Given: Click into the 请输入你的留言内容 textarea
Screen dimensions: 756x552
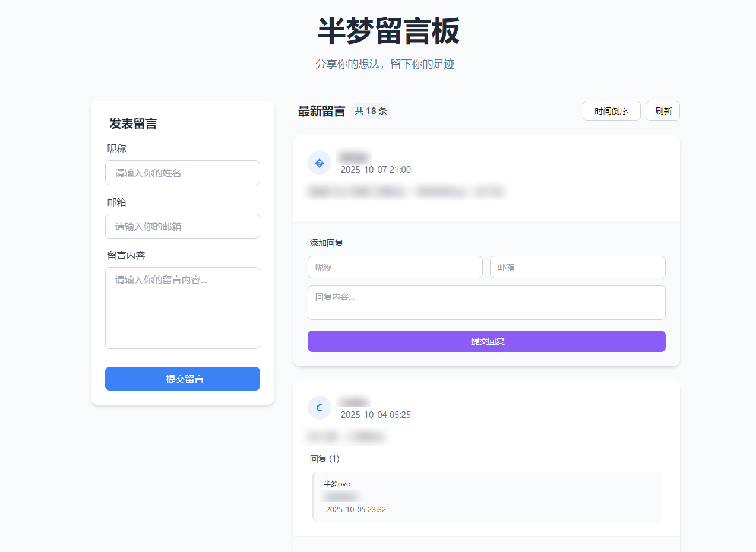Looking at the screenshot, I should pos(182,307).
